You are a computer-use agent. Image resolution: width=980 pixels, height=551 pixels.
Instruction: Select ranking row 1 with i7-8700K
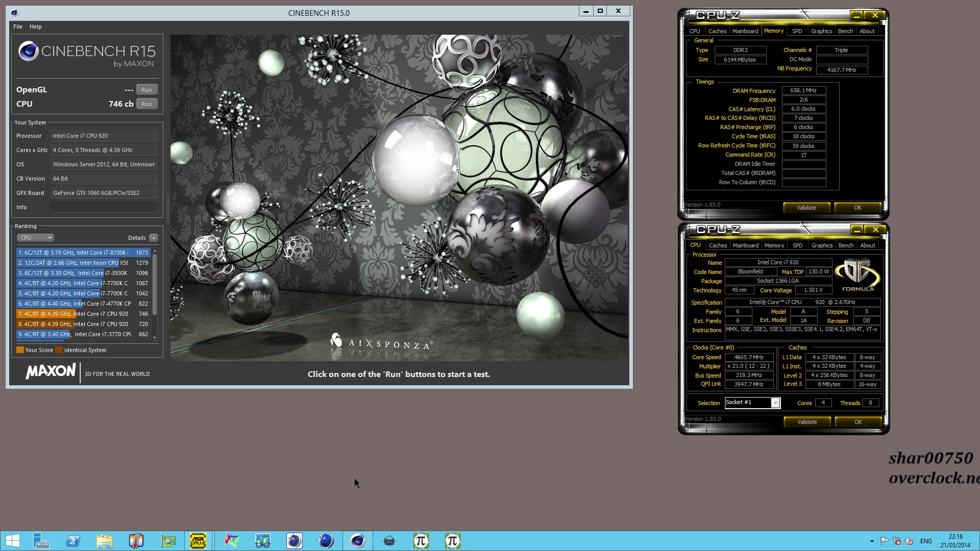click(83, 253)
